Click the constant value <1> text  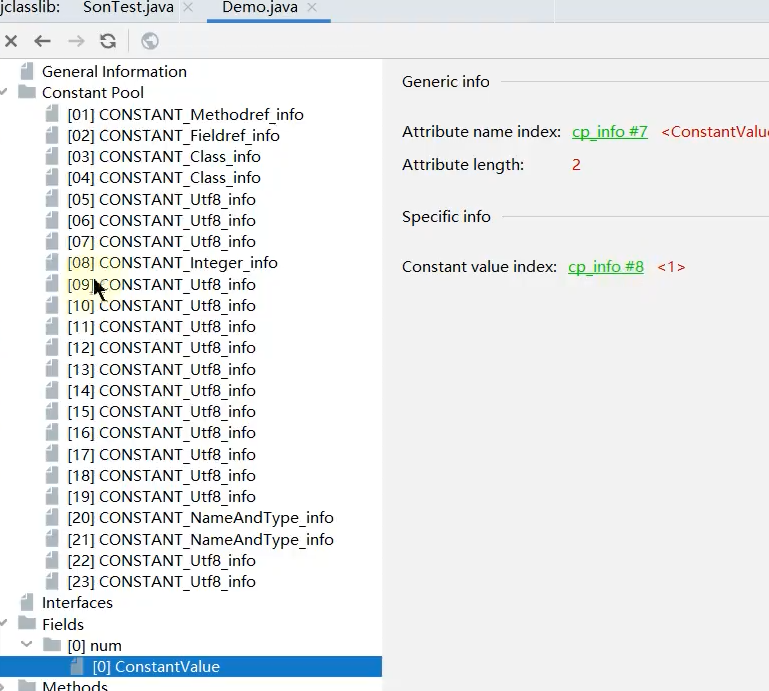pyautogui.click(x=671, y=267)
